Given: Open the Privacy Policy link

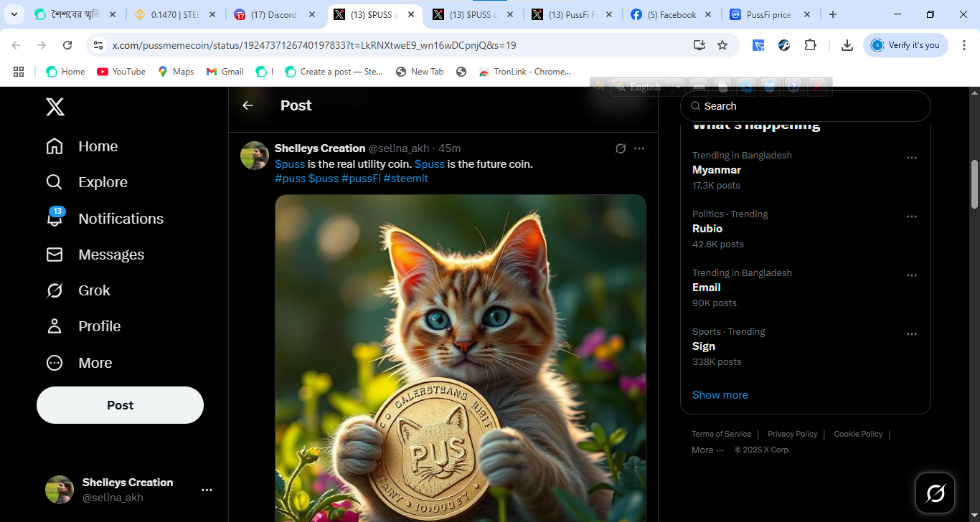Looking at the screenshot, I should pos(793,434).
